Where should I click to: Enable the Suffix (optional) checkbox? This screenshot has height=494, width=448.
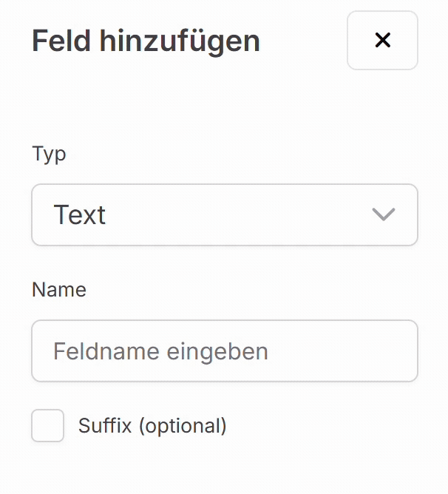(x=48, y=426)
